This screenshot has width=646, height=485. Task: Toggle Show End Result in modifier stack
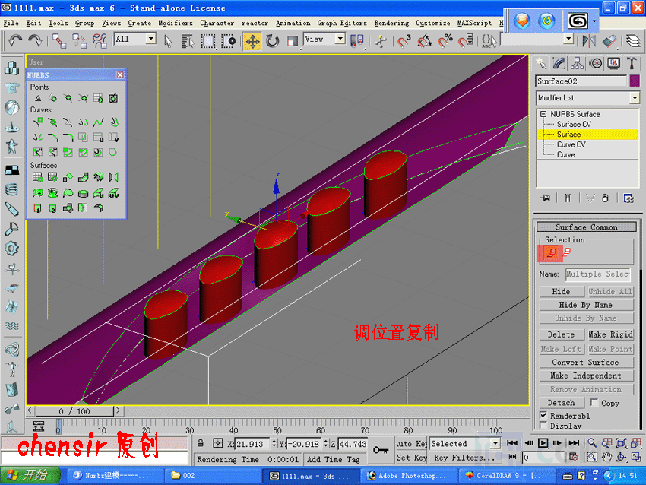coord(568,198)
